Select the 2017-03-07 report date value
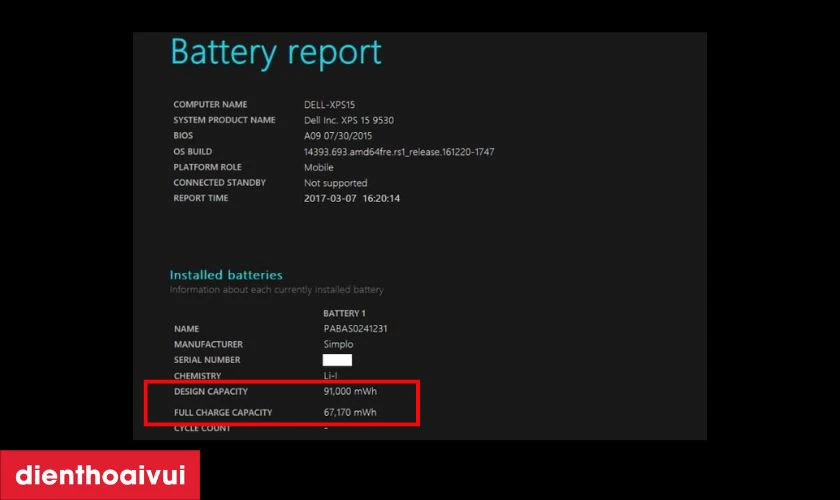This screenshot has width=840, height=500. (330, 198)
